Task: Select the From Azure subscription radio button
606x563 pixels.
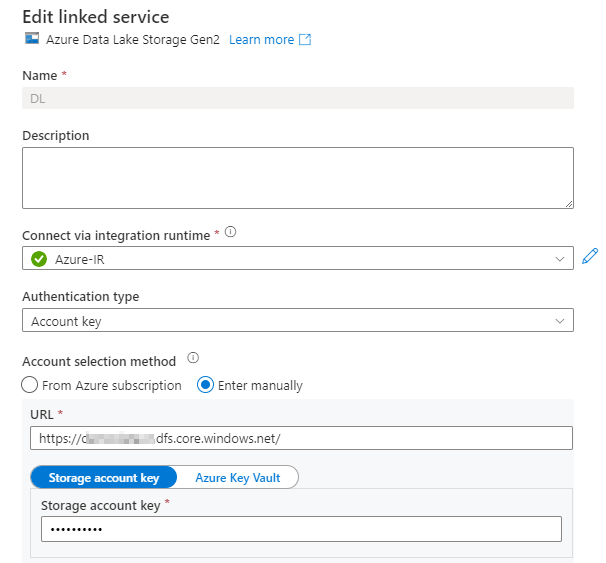Action: pyautogui.click(x=30, y=385)
